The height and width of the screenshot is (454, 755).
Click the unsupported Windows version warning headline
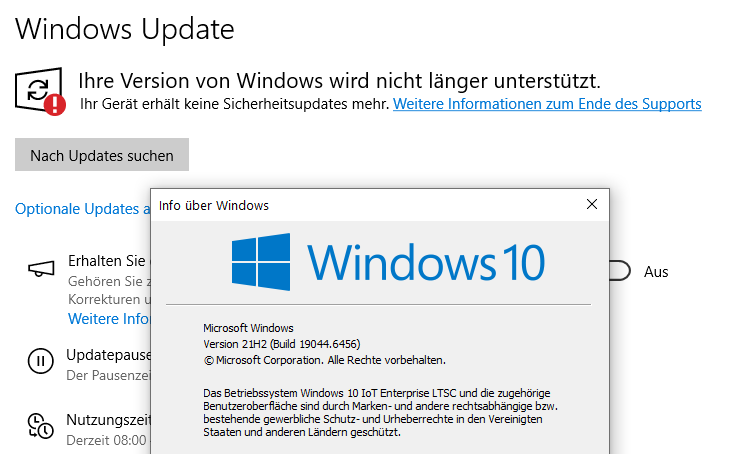pyautogui.click(x=339, y=80)
